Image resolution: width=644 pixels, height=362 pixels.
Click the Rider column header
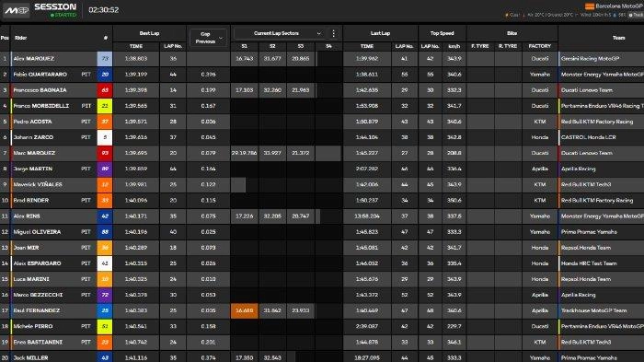21,38
